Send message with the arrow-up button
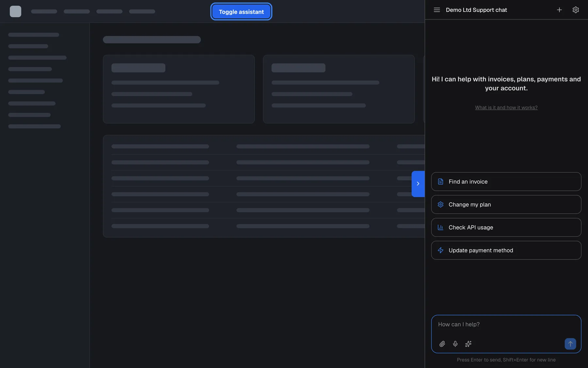The image size is (588, 368). point(570,344)
